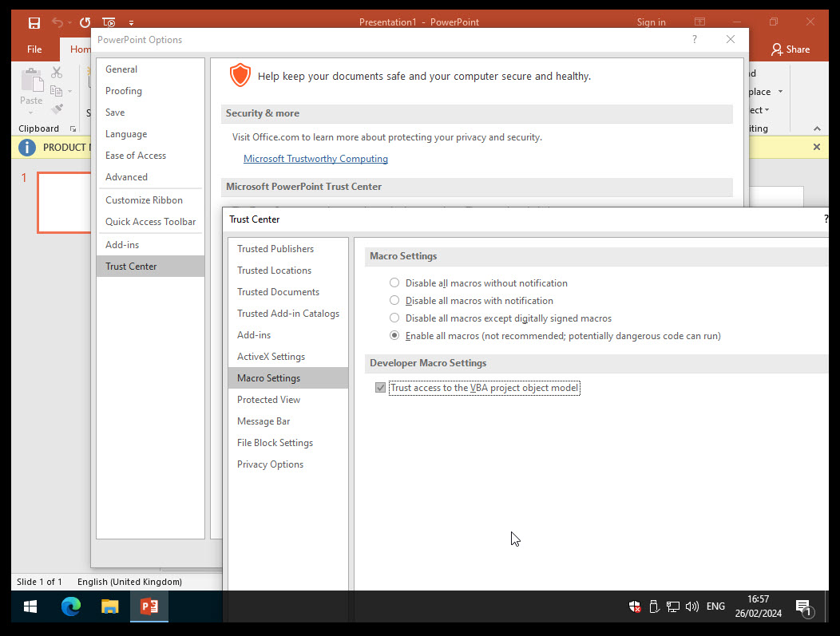
Task: Select Disable all macros with notification
Action: click(x=394, y=300)
